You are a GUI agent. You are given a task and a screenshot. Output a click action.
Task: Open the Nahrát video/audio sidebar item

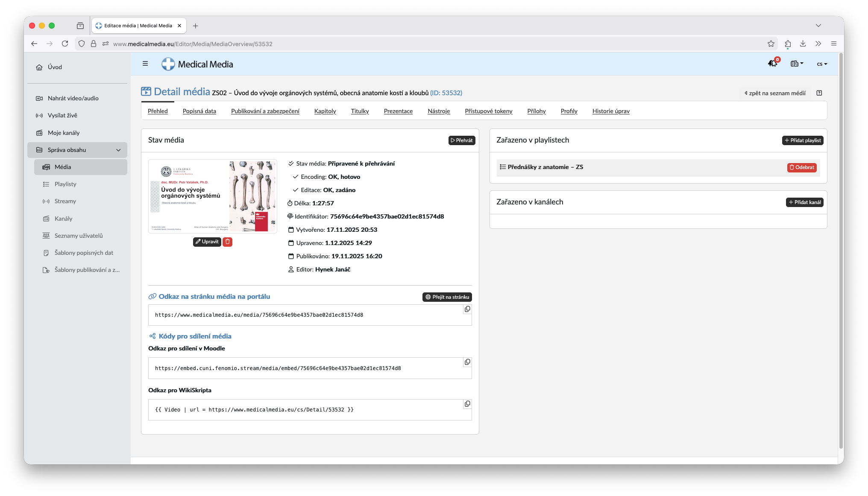[x=73, y=98]
